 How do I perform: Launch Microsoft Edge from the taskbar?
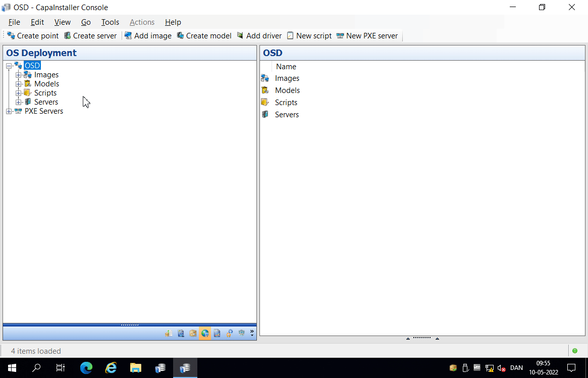coord(86,368)
